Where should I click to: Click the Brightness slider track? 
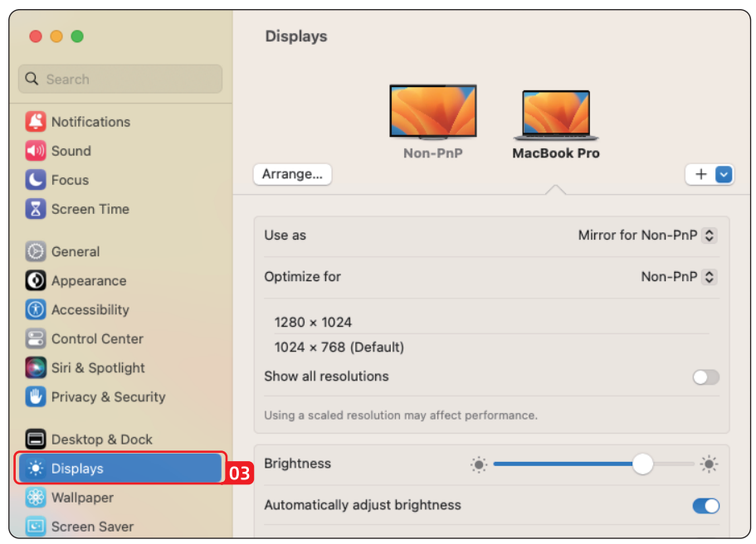(564, 464)
